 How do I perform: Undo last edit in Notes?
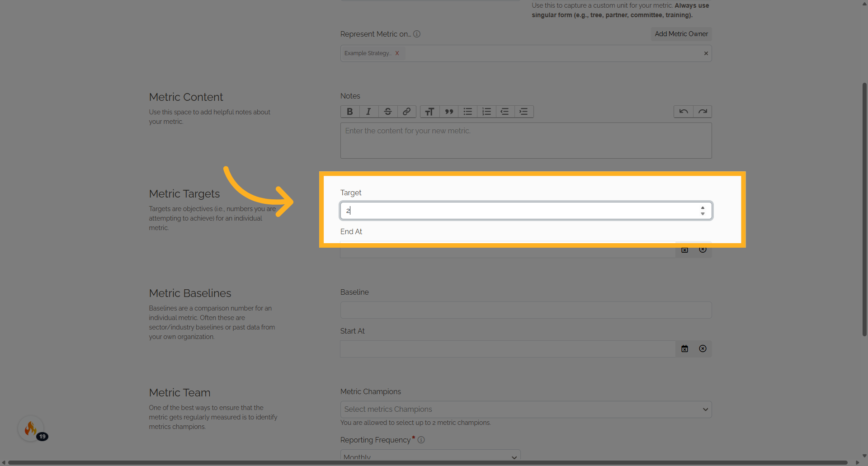684,112
